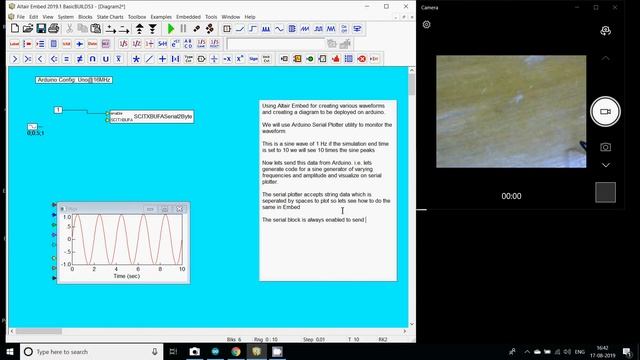Image resolution: width=640 pixels, height=360 pixels.
Task: Open the Help menu
Action: (250, 17)
